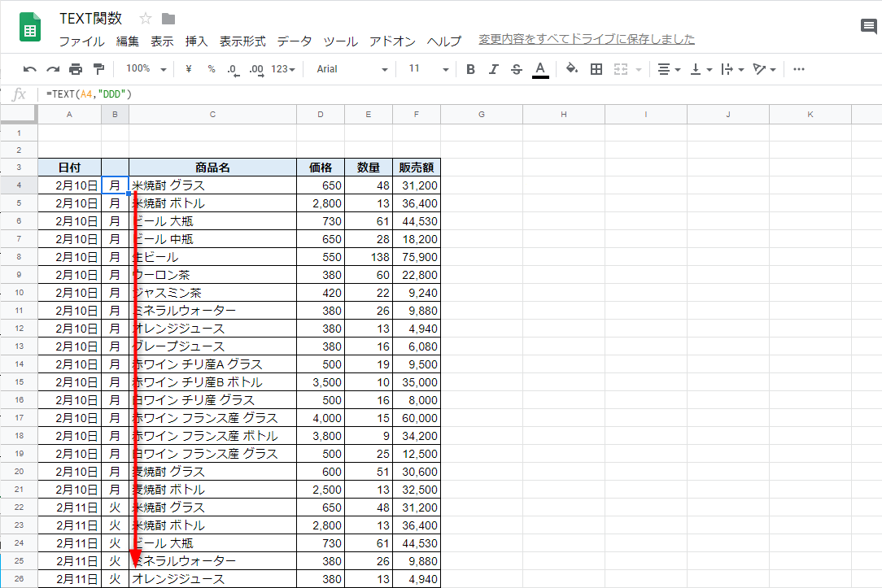Toggle strikethrough formatting
The width and height of the screenshot is (882, 588).
point(517,69)
